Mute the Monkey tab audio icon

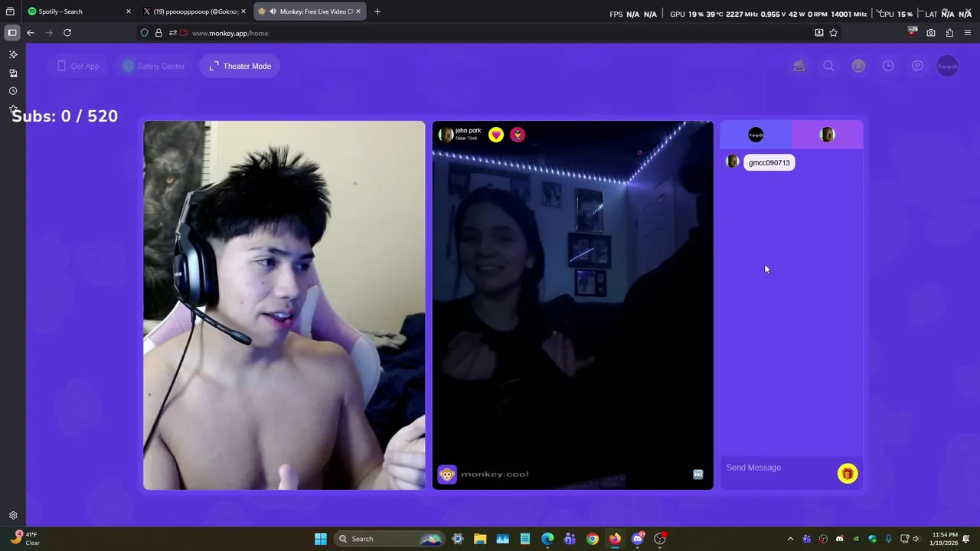pyautogui.click(x=273, y=11)
